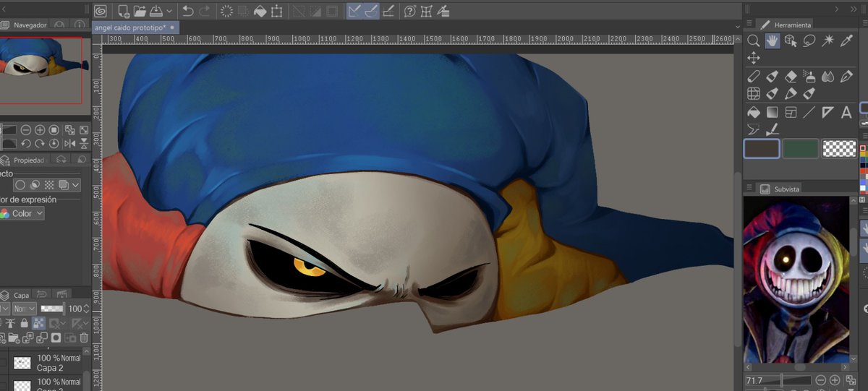The image size is (868, 391).
Task: Open the Subvista panel tab
Action: [780, 189]
